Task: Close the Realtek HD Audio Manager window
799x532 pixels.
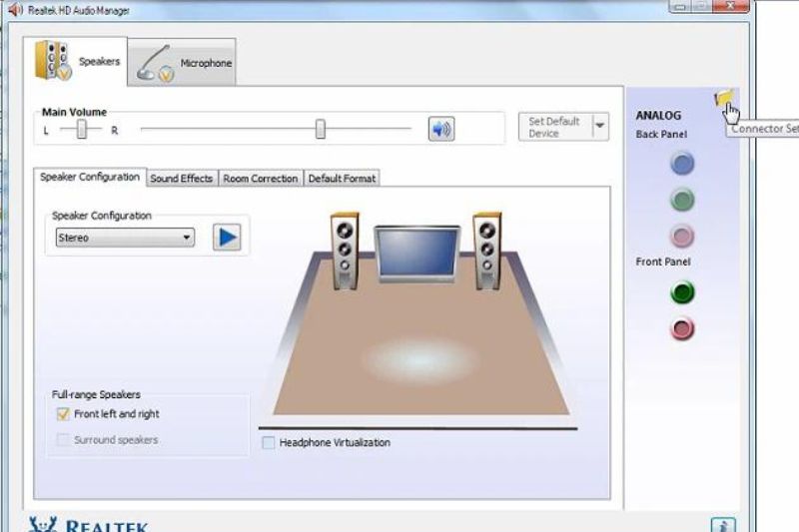Action: [731, 6]
